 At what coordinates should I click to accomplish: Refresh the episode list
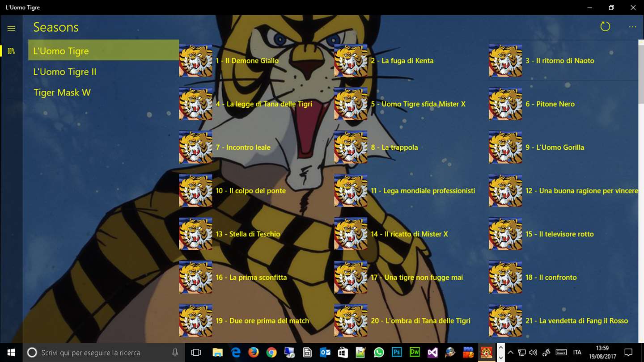605,27
